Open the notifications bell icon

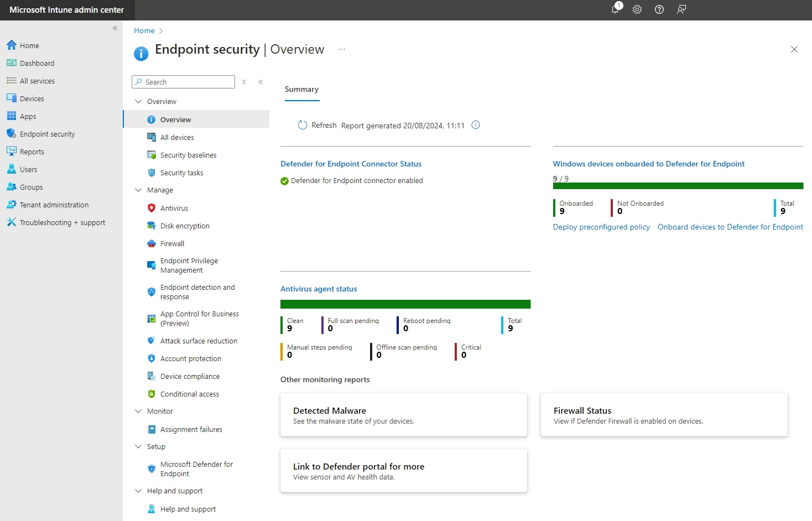615,9
